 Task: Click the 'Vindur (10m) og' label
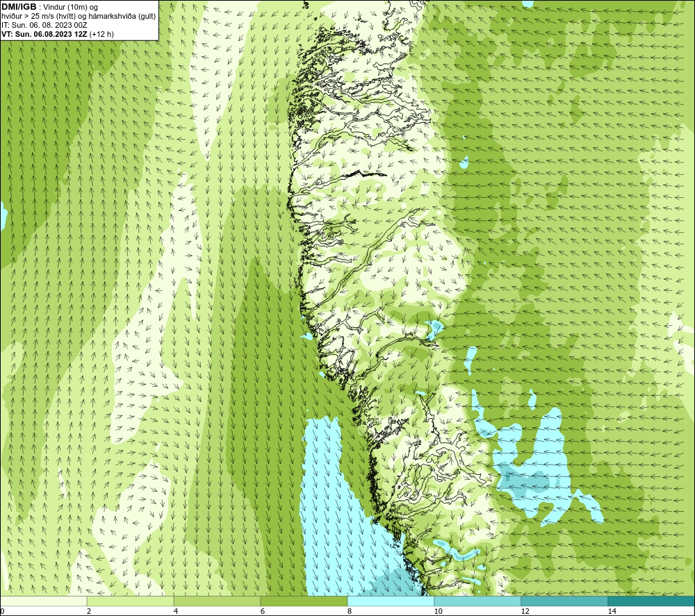70,8
